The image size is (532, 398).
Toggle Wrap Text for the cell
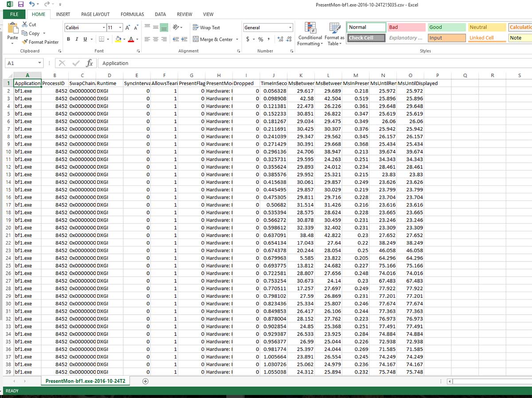point(206,27)
